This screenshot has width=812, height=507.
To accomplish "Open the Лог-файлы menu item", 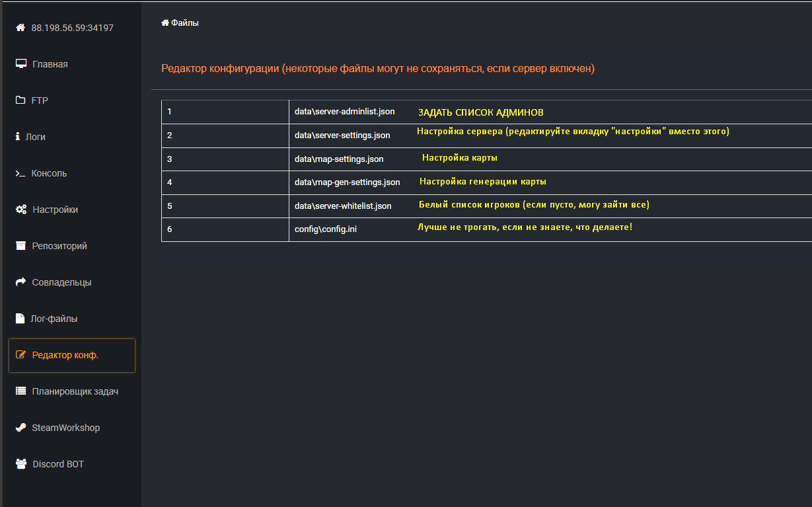I will click(x=54, y=319).
